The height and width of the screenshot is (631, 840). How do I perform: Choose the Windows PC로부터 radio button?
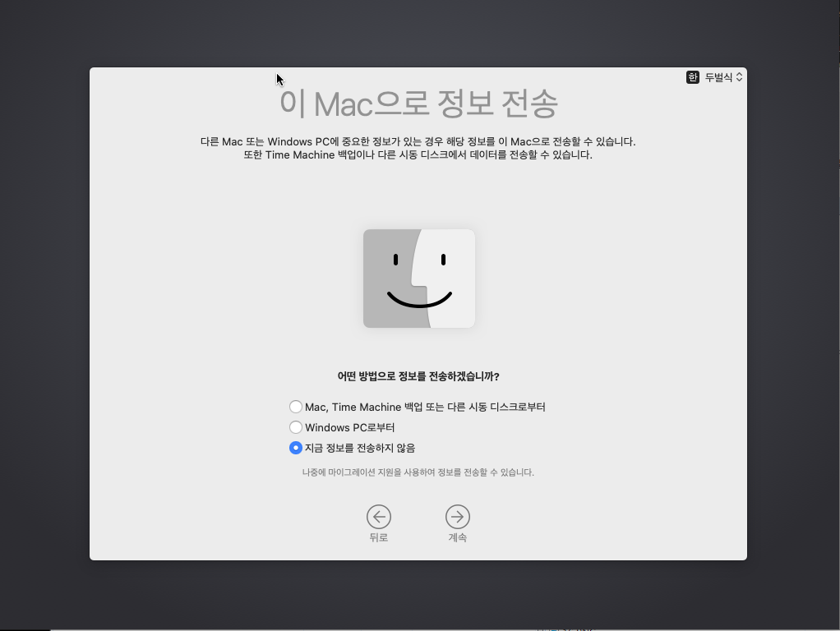click(296, 427)
